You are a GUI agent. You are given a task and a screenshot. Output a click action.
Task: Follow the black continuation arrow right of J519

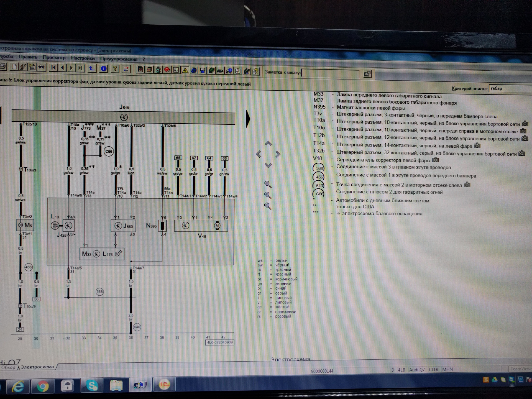pyautogui.click(x=248, y=119)
